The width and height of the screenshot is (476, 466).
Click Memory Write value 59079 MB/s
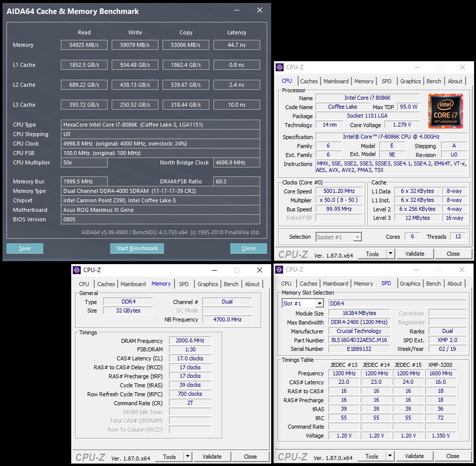135,45
